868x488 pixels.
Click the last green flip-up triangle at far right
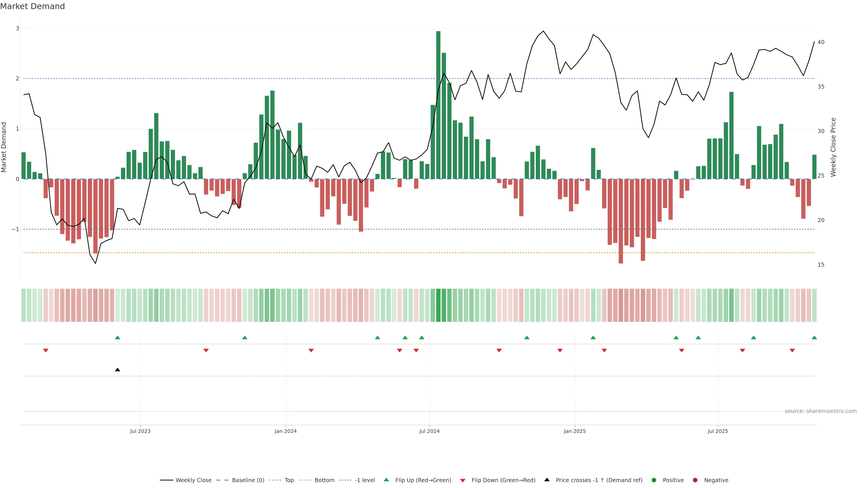point(814,338)
